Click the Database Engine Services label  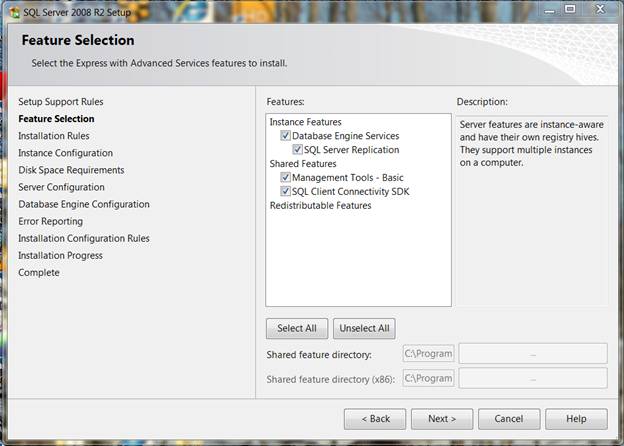[x=345, y=136]
